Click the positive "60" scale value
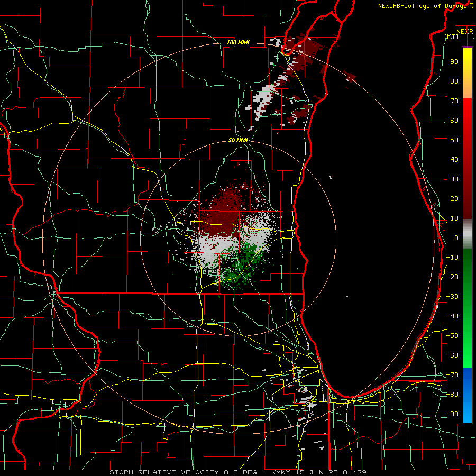This screenshot has width=476, height=476. [454, 121]
